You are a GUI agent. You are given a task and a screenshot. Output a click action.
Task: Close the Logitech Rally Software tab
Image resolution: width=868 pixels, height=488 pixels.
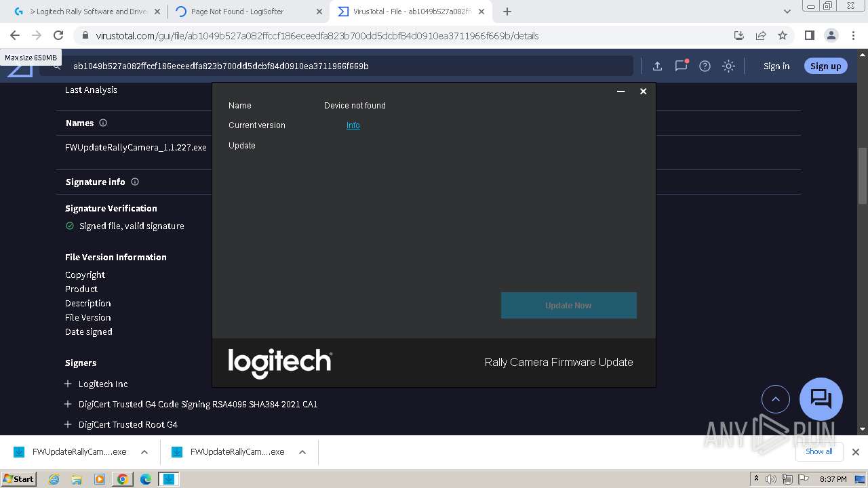coord(157,12)
